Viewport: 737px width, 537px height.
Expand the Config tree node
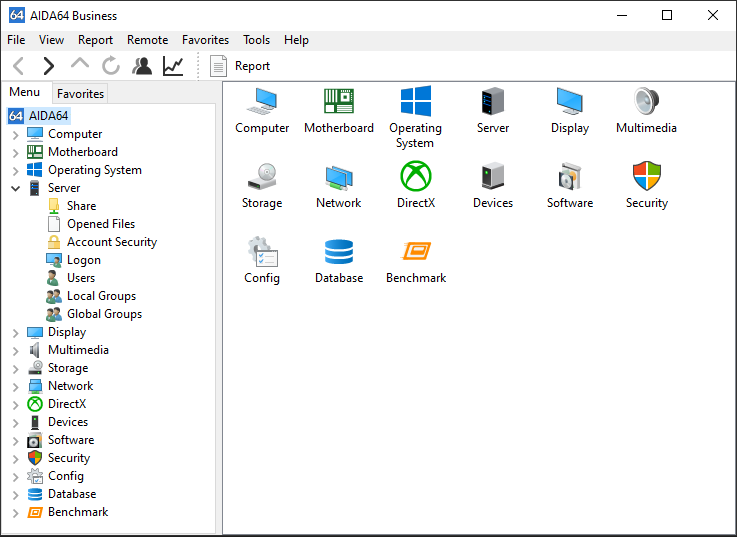coord(16,477)
